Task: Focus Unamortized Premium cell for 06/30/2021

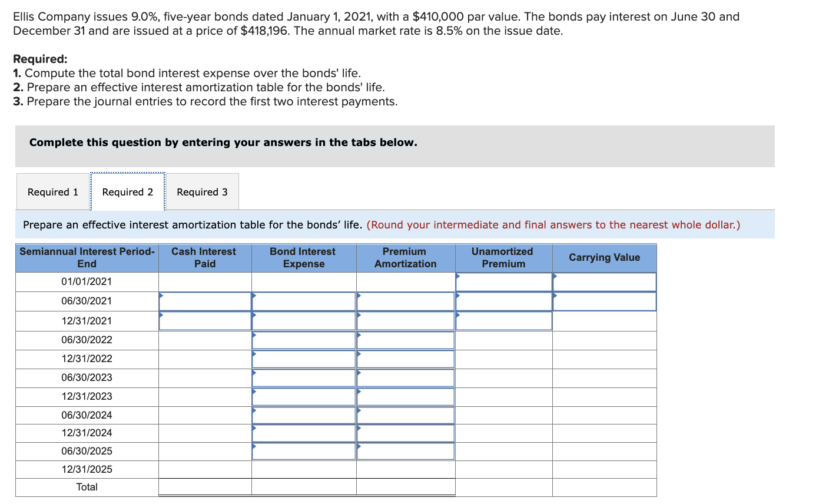Action: pyautogui.click(x=504, y=301)
